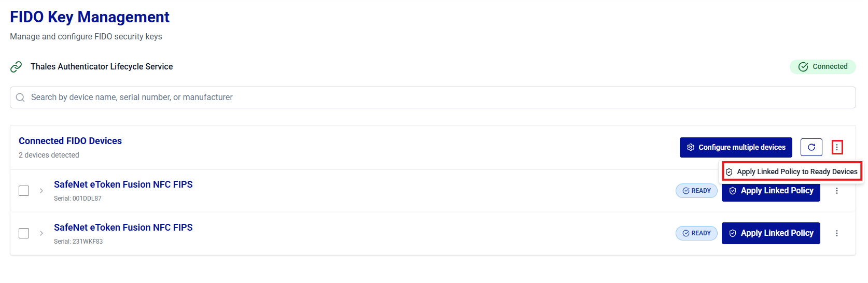Open kebab menu for device serial 231WKF83
Image resolution: width=868 pixels, height=283 pixels.
[x=836, y=233]
